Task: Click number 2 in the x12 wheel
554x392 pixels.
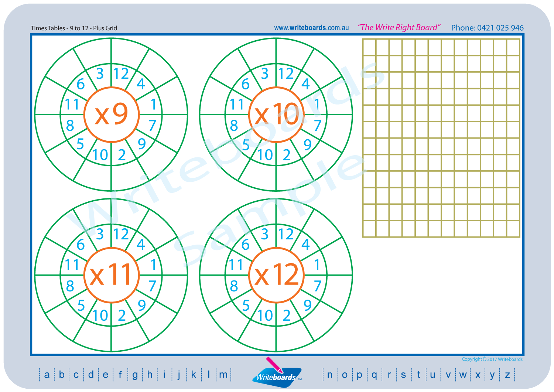Action: click(287, 316)
